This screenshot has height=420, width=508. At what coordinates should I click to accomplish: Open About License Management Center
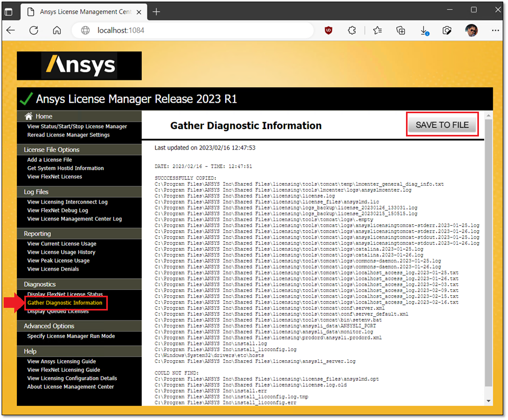[71, 387]
